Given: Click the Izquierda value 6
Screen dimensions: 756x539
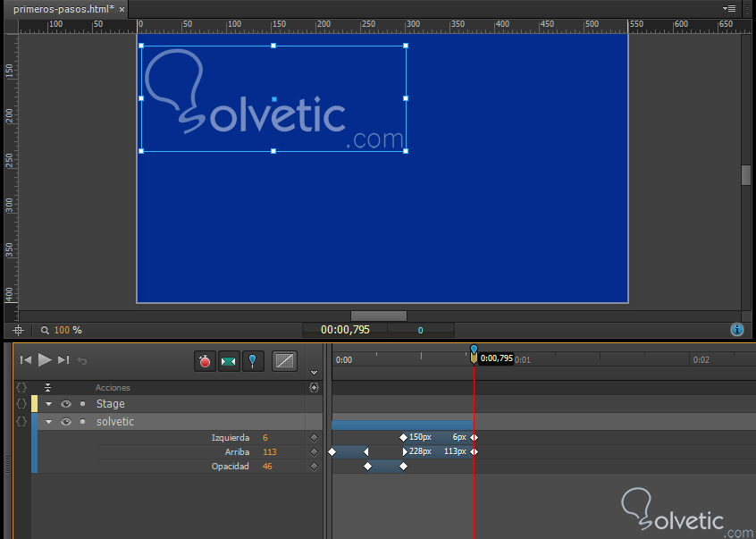Looking at the screenshot, I should coord(265,438).
